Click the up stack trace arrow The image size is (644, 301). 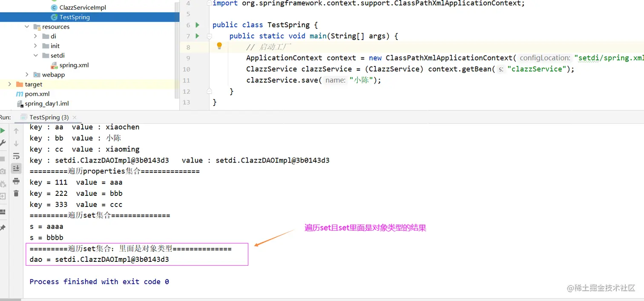(x=16, y=131)
